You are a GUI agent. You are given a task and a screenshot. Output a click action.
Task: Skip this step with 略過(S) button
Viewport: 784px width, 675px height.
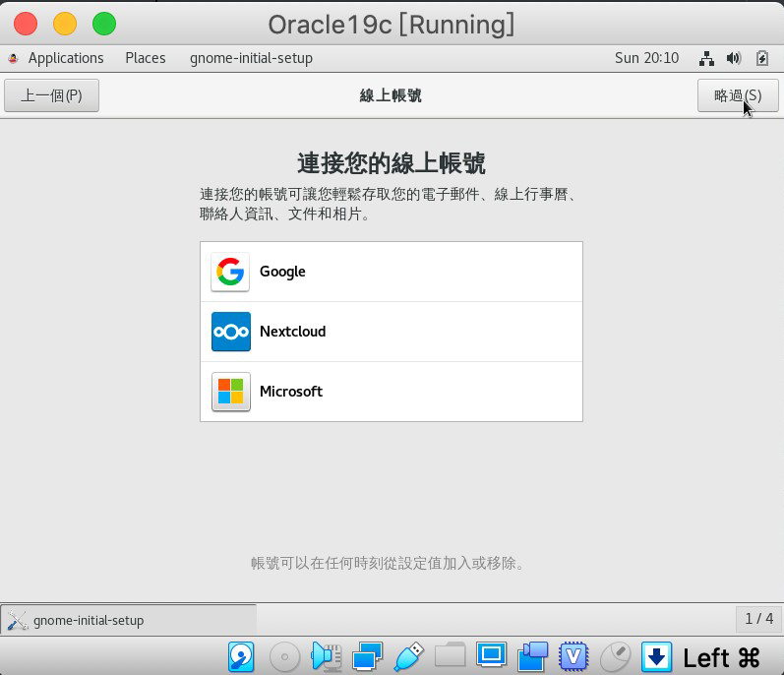click(x=738, y=95)
